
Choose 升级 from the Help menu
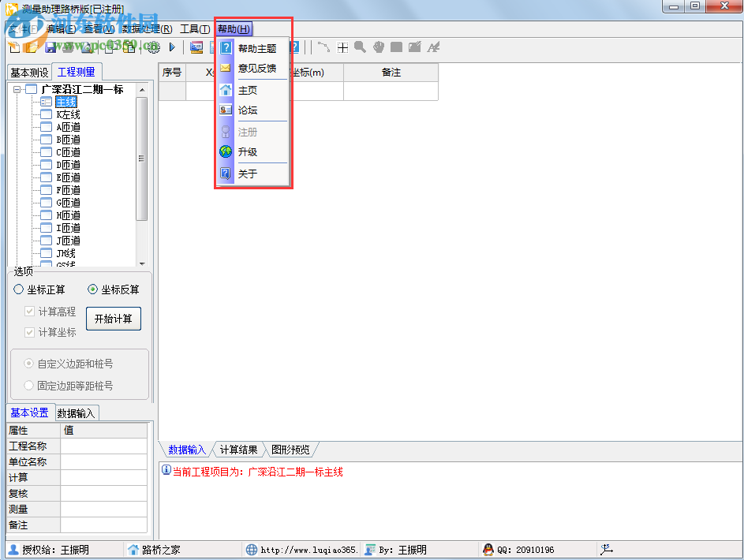click(253, 151)
